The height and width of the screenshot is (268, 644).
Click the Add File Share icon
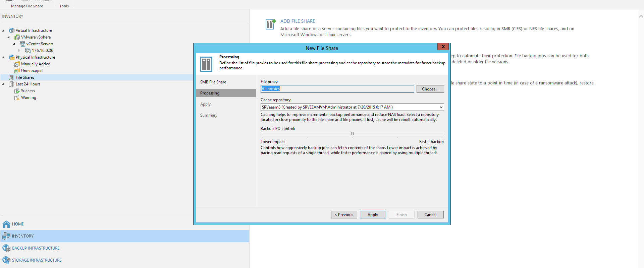[270, 24]
